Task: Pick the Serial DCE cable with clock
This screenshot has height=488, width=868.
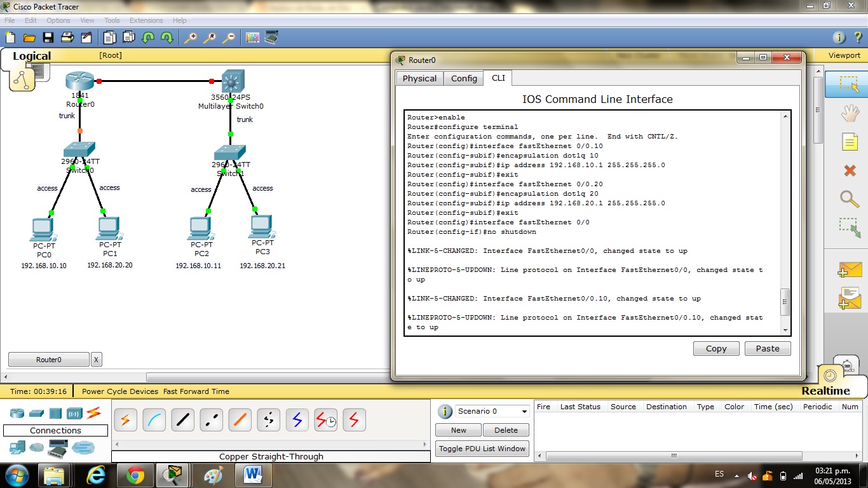Action: [325, 420]
